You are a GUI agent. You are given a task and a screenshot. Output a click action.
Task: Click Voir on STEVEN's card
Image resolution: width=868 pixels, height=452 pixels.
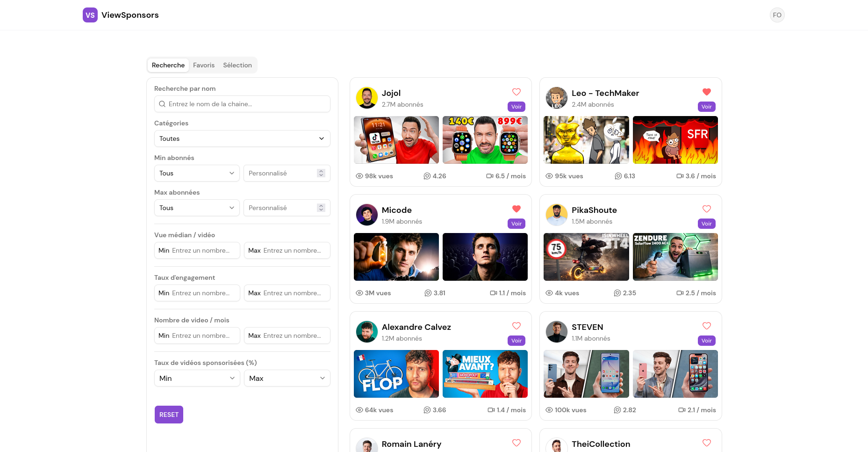(707, 341)
